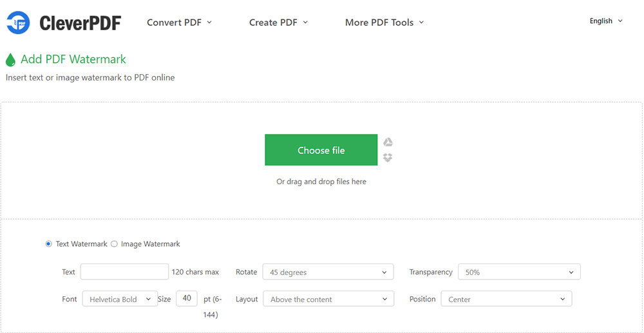Expand the Layout Above the content dropdown

[328, 300]
